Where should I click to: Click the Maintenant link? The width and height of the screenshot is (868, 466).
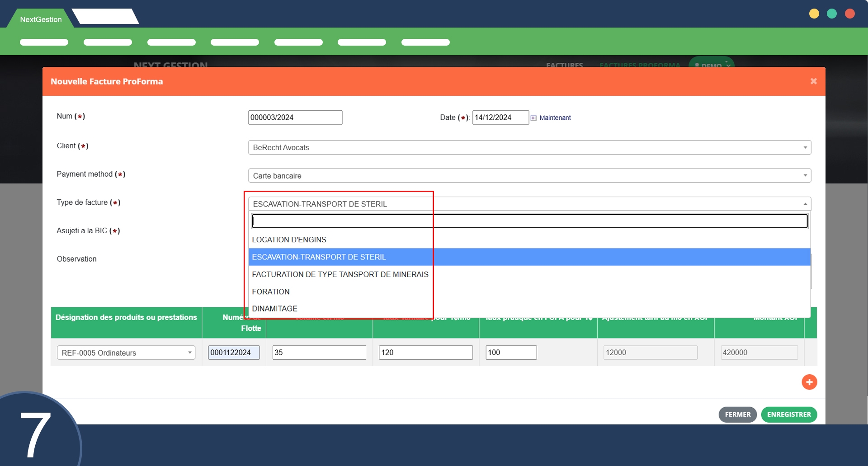click(x=555, y=118)
